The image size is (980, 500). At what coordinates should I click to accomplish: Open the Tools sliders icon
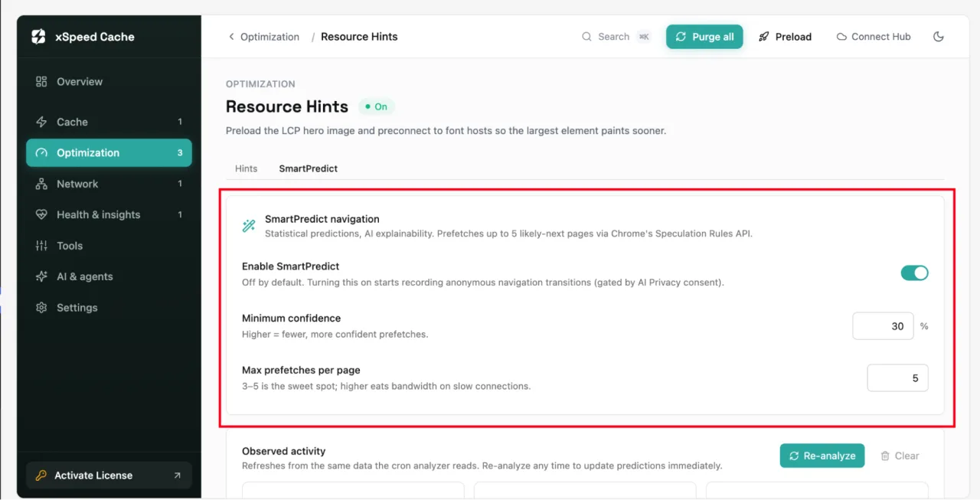pyautogui.click(x=41, y=246)
